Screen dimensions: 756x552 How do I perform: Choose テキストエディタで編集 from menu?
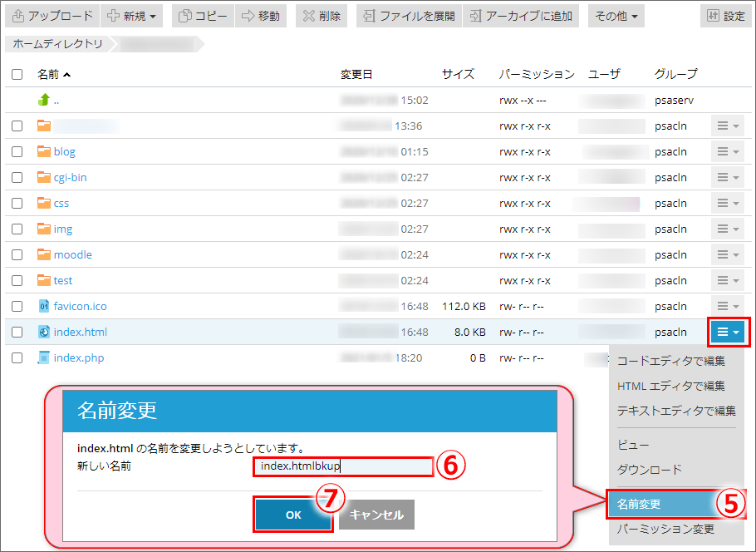pos(676,411)
